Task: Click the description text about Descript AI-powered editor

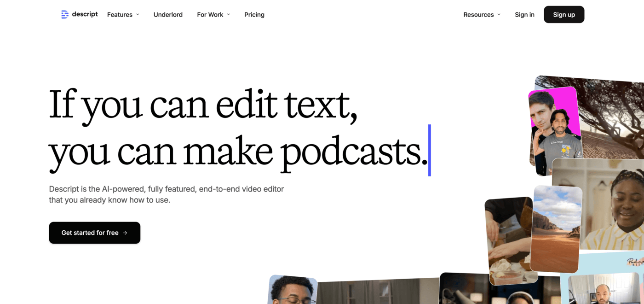Action: click(167, 194)
